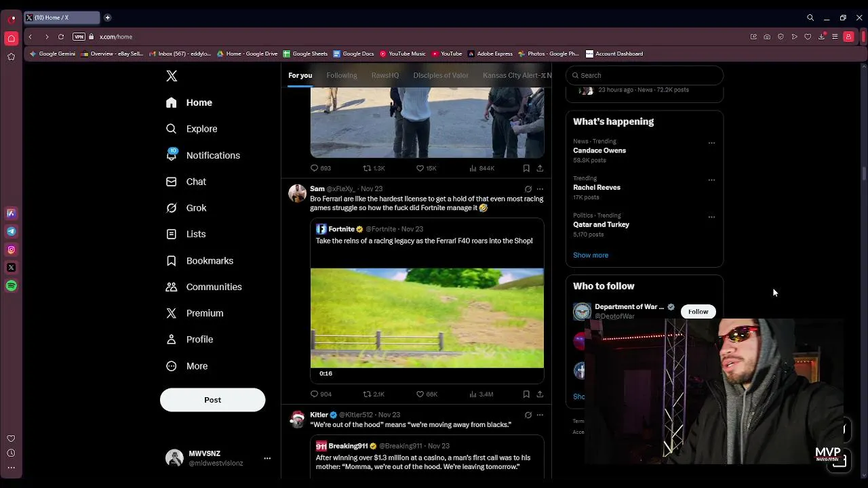Open Fortnite's quoted post header
The image size is (868, 488).
coord(370,229)
